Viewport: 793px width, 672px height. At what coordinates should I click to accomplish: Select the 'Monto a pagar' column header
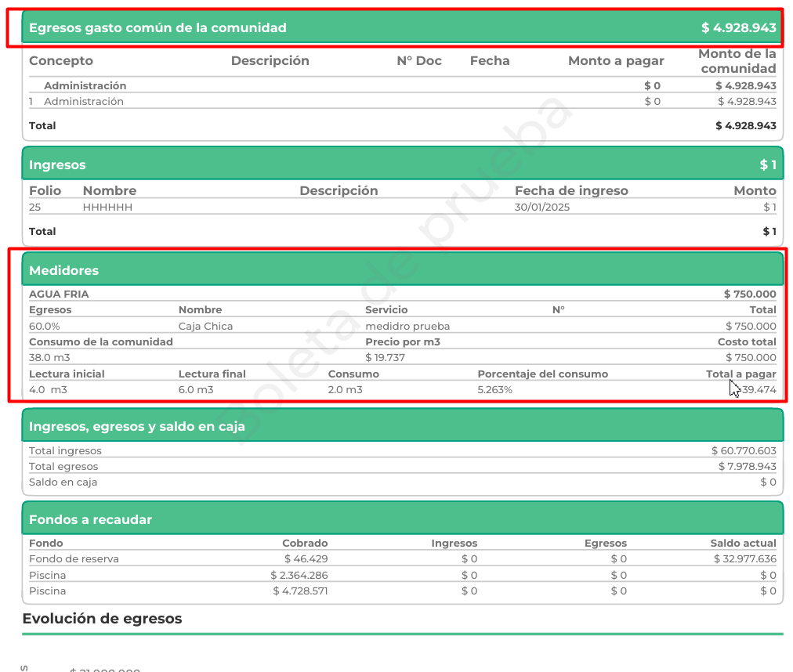coord(616,60)
